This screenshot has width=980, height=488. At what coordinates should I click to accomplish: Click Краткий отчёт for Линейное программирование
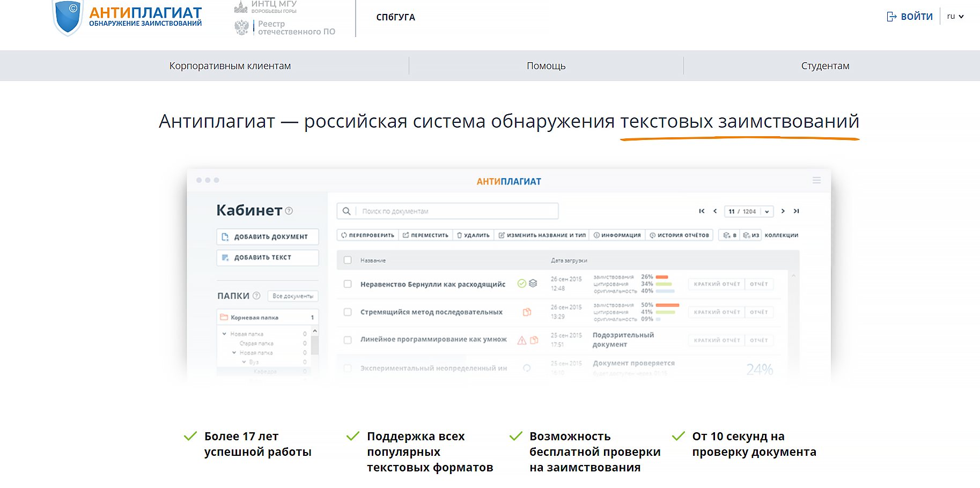(717, 340)
